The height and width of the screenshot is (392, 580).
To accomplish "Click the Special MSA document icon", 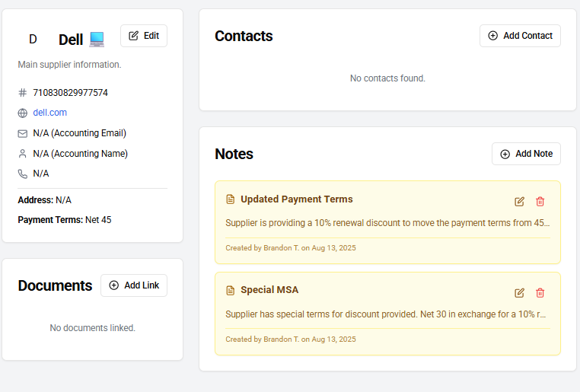I will click(231, 290).
